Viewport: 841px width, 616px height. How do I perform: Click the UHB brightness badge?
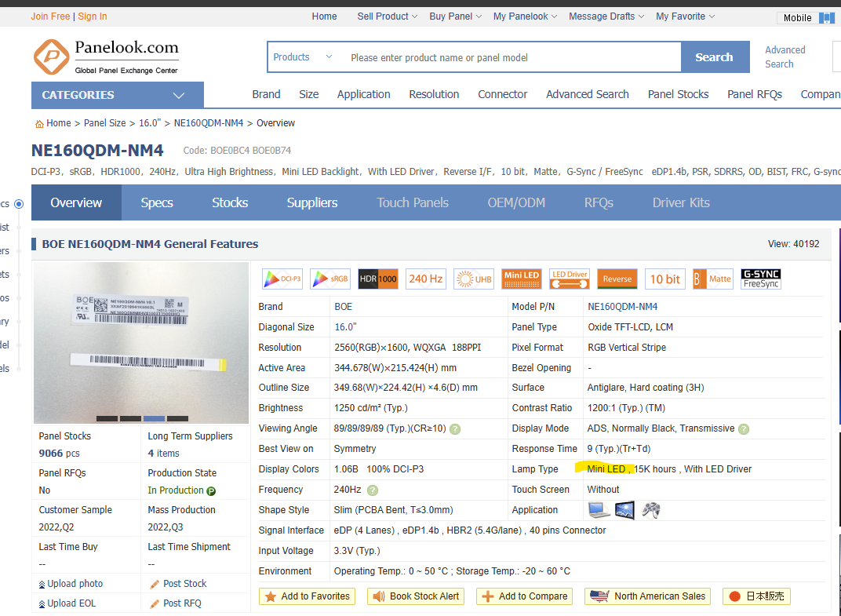coord(474,279)
